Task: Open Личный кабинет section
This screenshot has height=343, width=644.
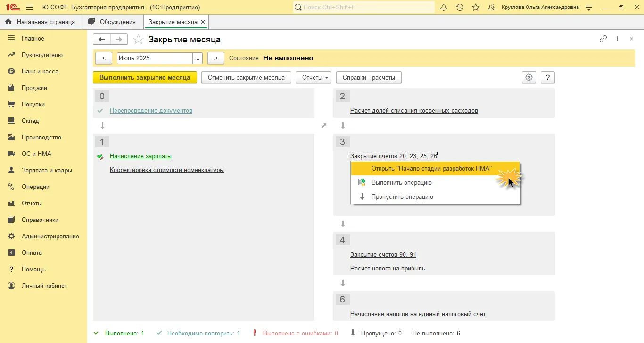Action: pyautogui.click(x=43, y=286)
